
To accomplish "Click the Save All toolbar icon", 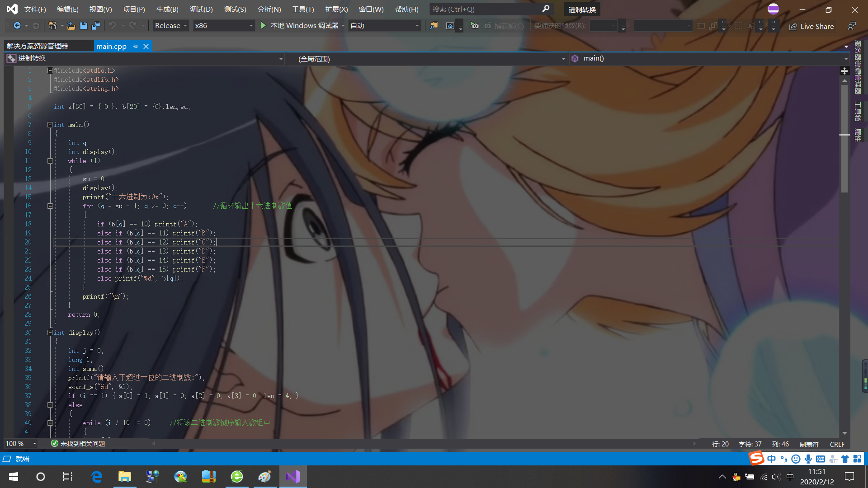I will (96, 26).
